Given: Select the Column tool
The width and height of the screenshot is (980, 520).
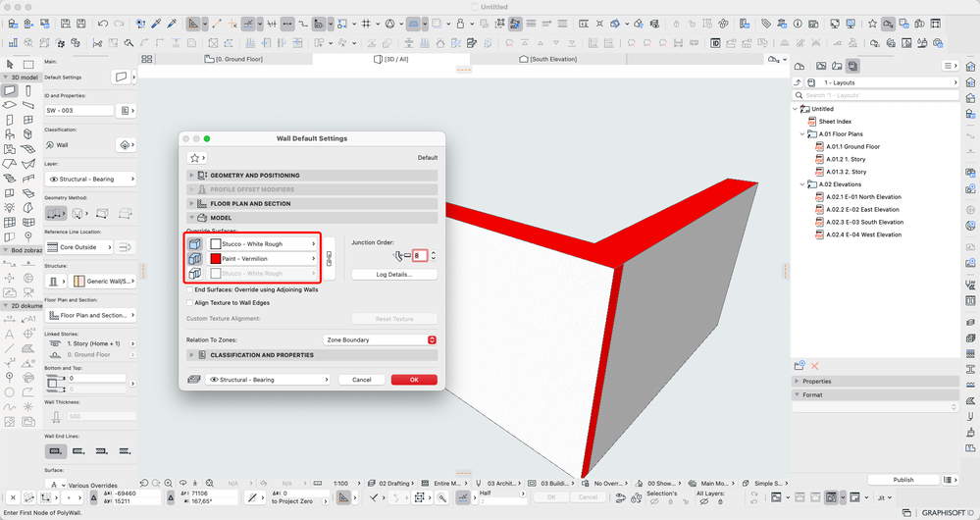Looking at the screenshot, I should click(x=28, y=90).
